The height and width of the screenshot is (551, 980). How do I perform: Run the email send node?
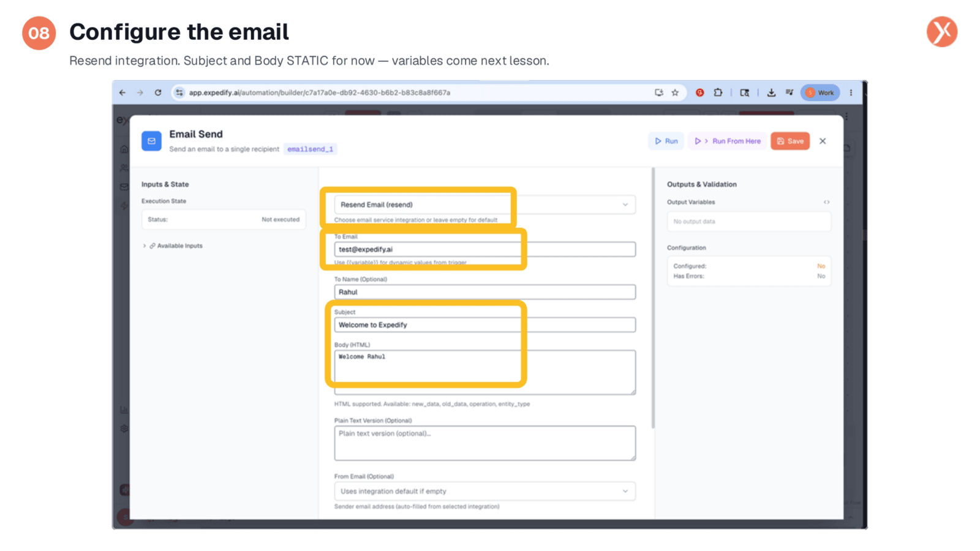click(x=666, y=141)
